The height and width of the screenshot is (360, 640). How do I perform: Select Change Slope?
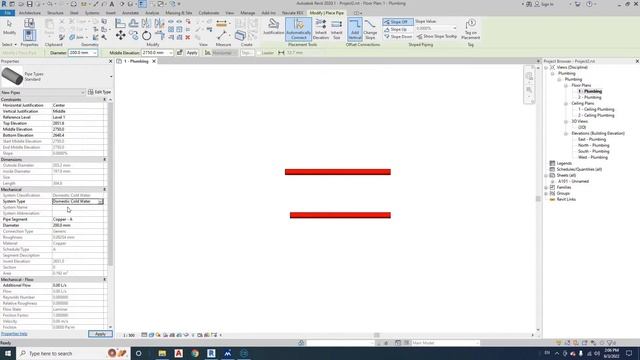(370, 29)
